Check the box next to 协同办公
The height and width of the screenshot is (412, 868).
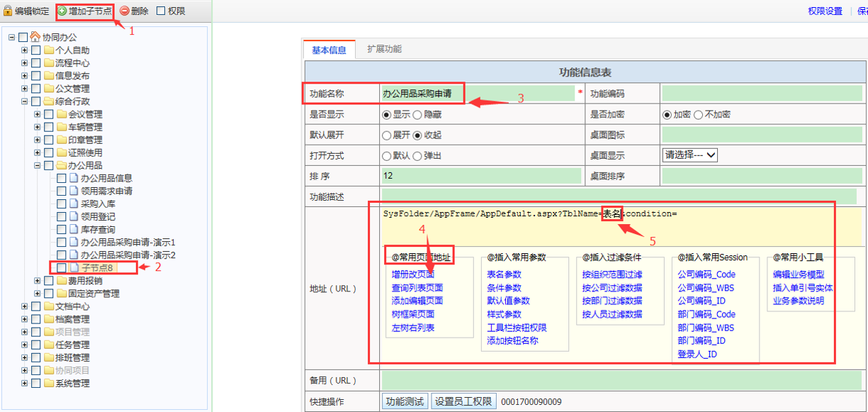(23, 37)
